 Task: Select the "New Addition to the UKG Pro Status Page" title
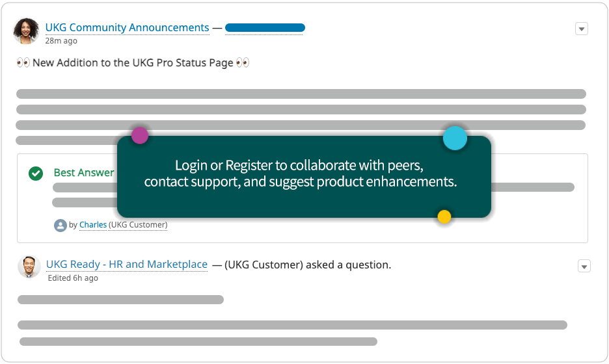(x=133, y=63)
